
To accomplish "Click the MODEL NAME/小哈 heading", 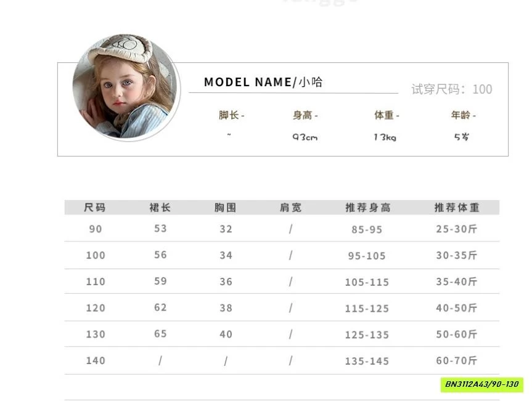I will click(263, 82).
